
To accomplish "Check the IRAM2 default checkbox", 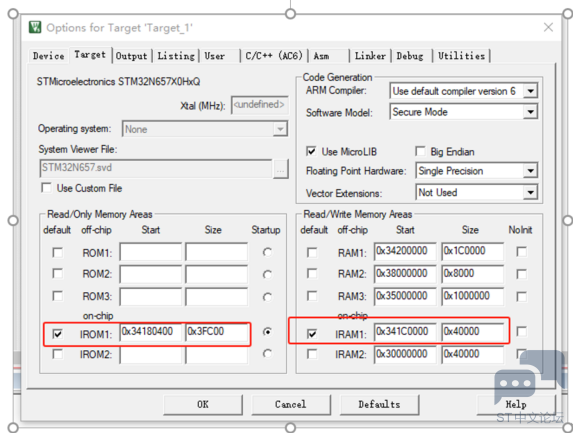I will coord(312,354).
